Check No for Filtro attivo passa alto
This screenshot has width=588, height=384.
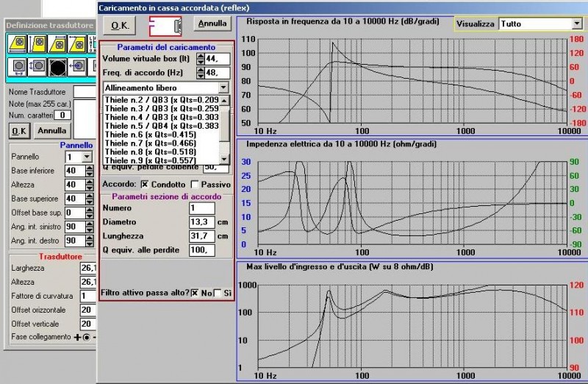click(x=195, y=293)
